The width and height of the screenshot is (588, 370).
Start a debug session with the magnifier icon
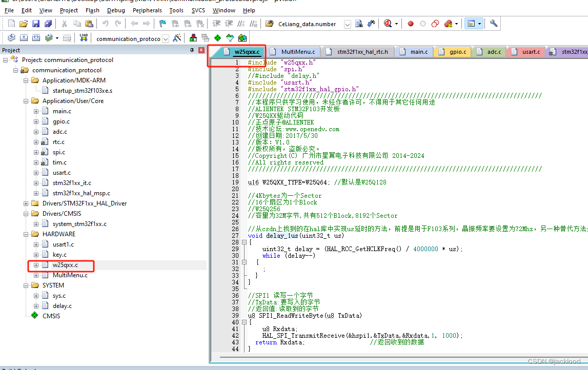[x=388, y=24]
